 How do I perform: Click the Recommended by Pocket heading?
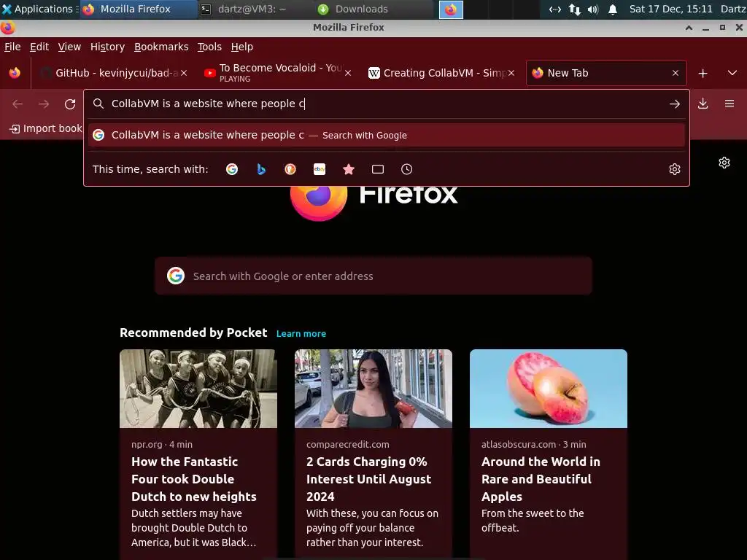193,332
